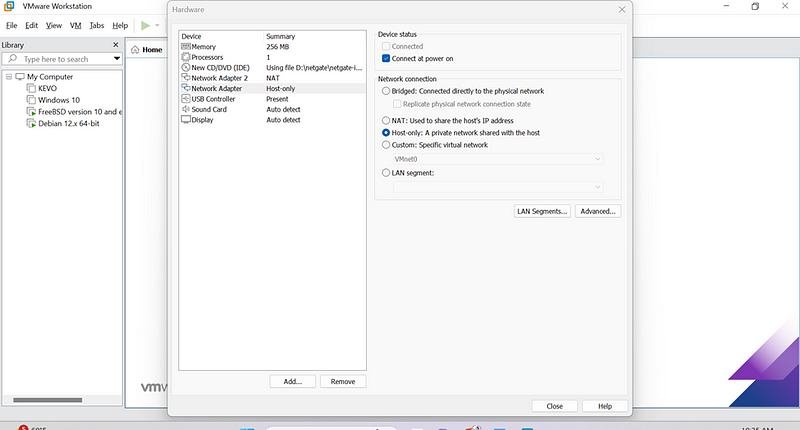Open the Edit menu
The width and height of the screenshot is (800, 430).
(x=32, y=26)
